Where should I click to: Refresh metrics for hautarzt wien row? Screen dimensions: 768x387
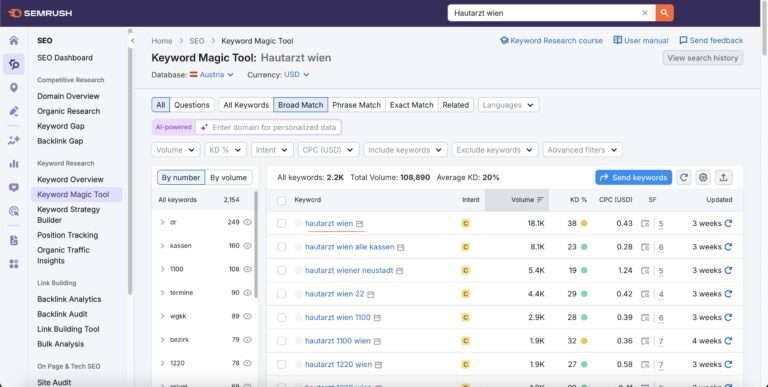click(x=728, y=223)
